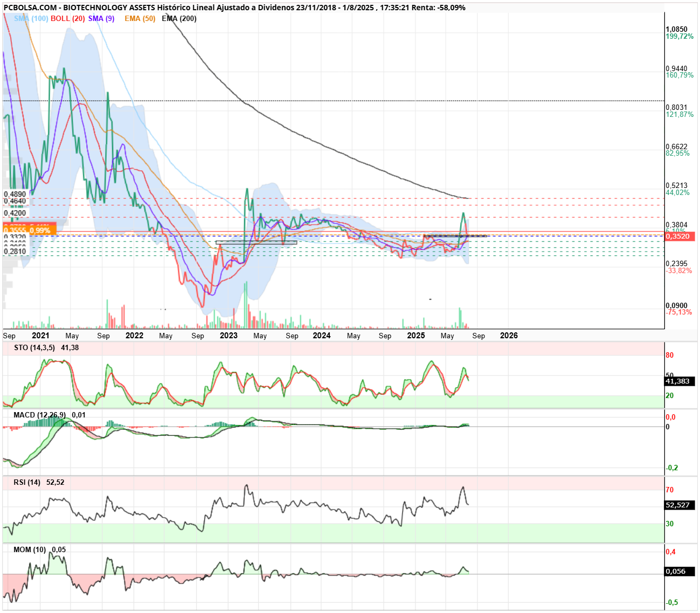Click the 2026 label on the time axis
700x613 pixels.
509,335
